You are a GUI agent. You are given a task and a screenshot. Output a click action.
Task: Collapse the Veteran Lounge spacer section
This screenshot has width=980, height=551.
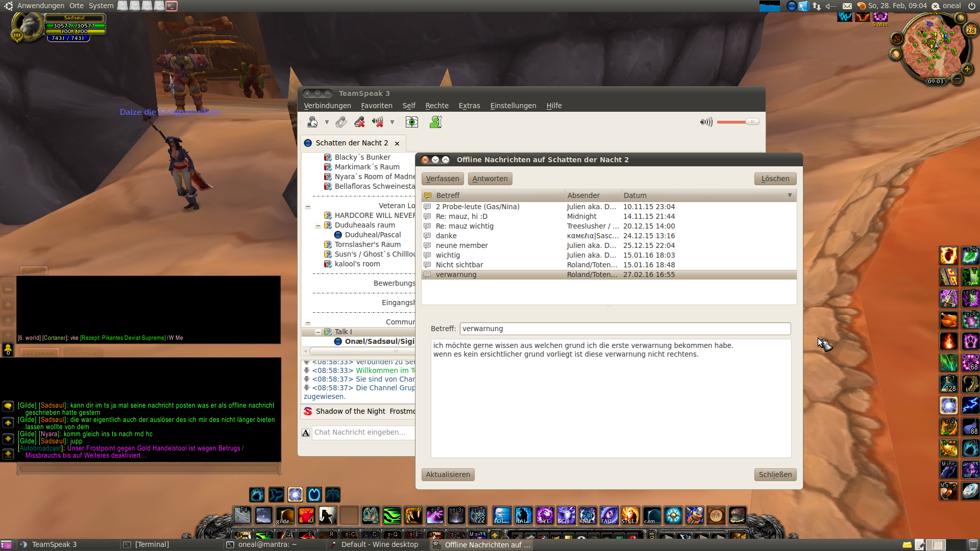point(308,207)
